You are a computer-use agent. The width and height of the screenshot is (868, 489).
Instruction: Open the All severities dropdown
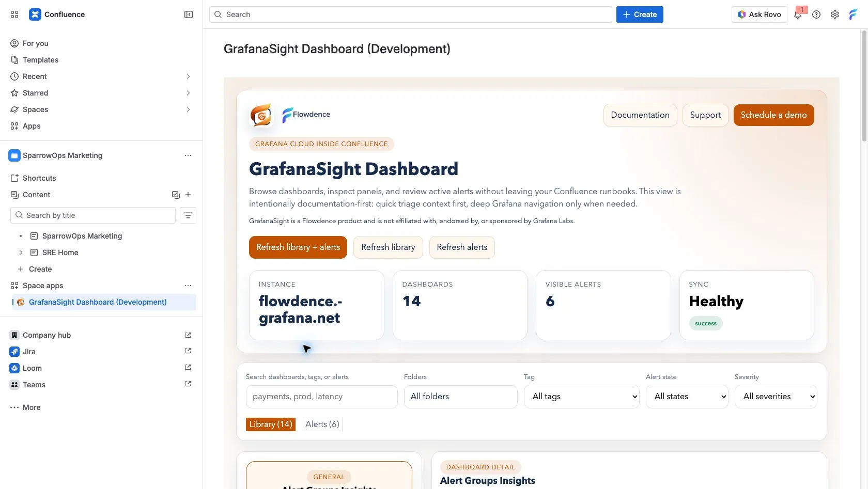(776, 397)
